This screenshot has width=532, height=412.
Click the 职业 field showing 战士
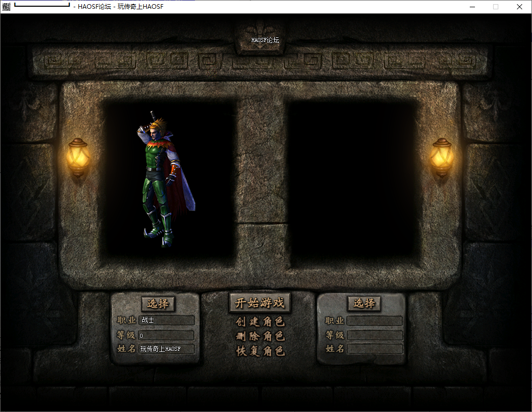click(166, 321)
